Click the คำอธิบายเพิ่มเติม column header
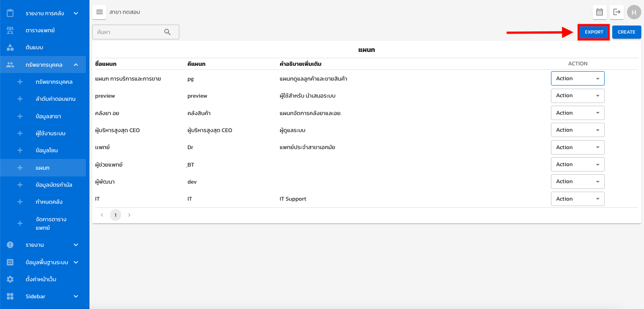This screenshot has height=309, width=644. (301, 64)
